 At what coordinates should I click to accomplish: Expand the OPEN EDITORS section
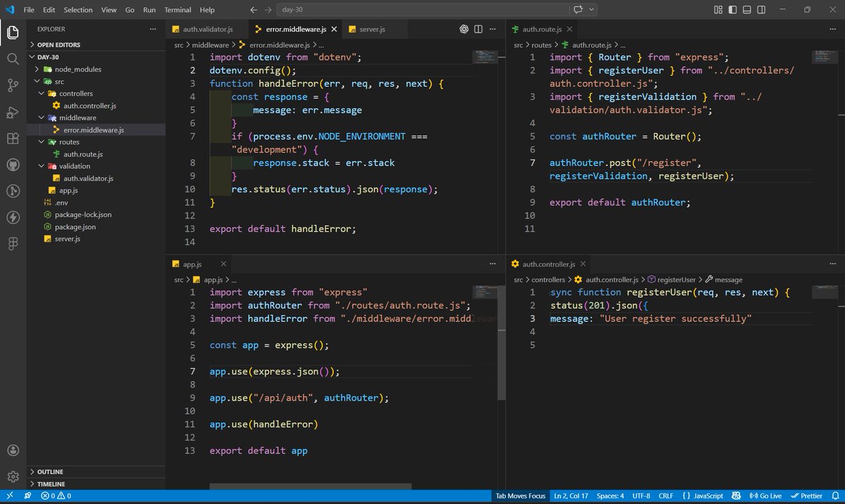tap(95, 44)
